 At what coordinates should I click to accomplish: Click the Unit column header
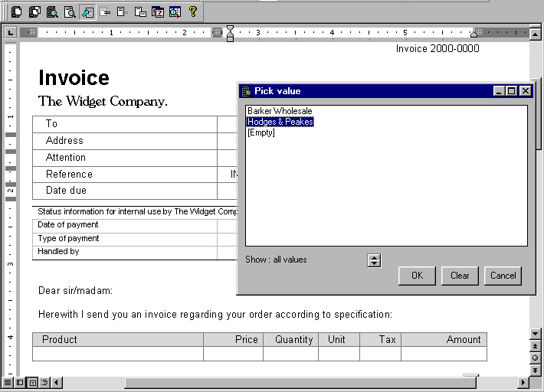pyautogui.click(x=339, y=340)
